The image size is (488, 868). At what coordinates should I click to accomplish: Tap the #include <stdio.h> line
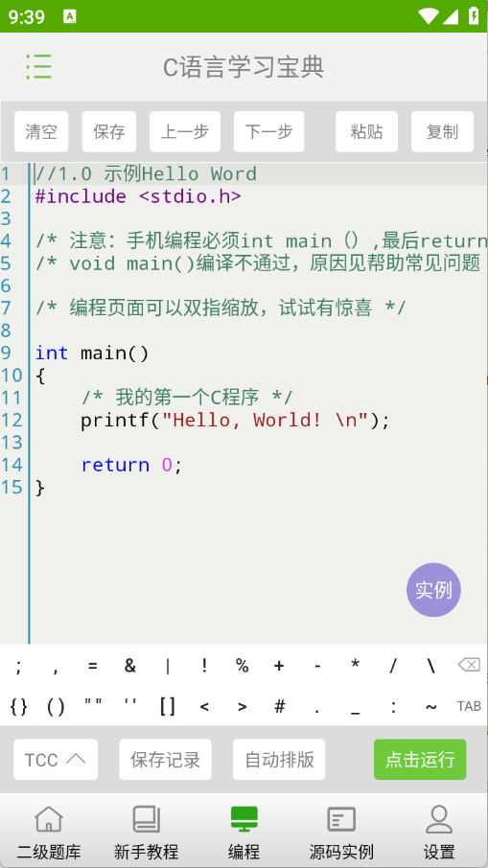(138, 196)
